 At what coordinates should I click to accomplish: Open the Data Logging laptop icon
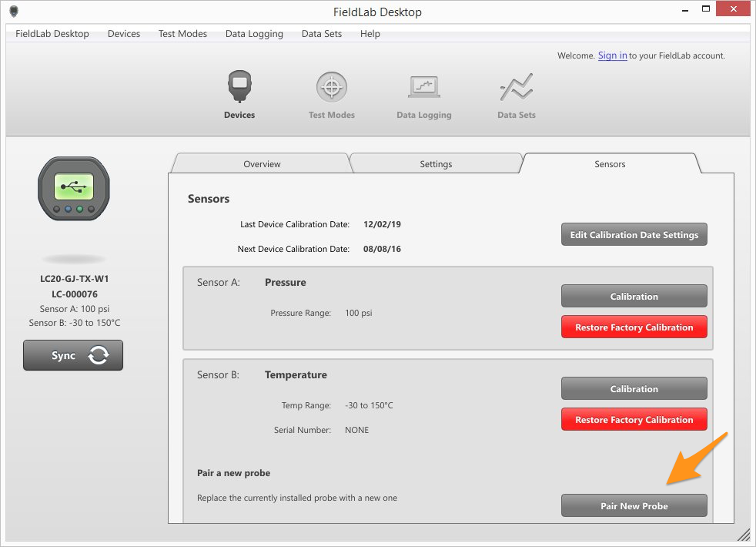[x=423, y=87]
